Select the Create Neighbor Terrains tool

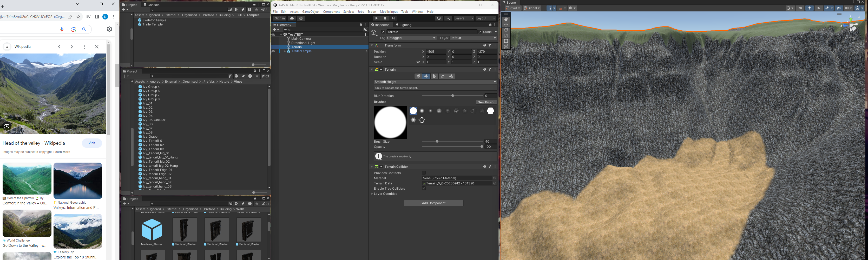click(x=418, y=76)
